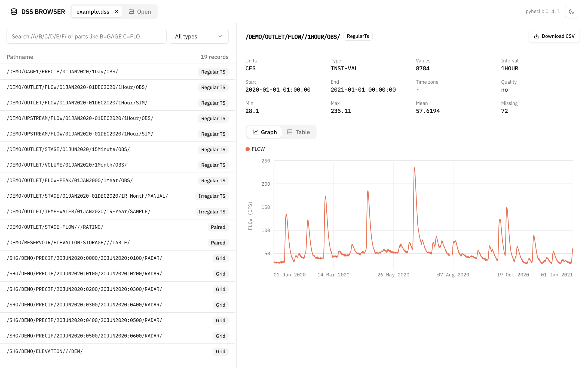
Task: Select the GAGE1 PRECIP 1Day OBS record
Action: click(x=118, y=72)
